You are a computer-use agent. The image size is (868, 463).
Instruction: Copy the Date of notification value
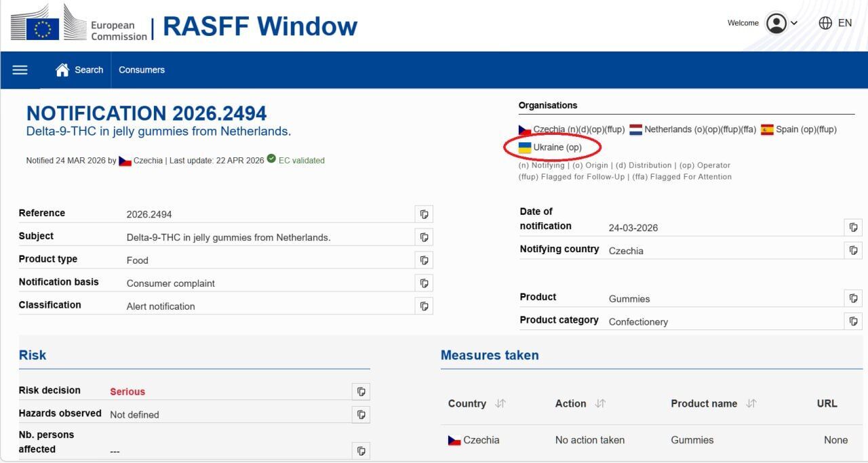point(853,228)
